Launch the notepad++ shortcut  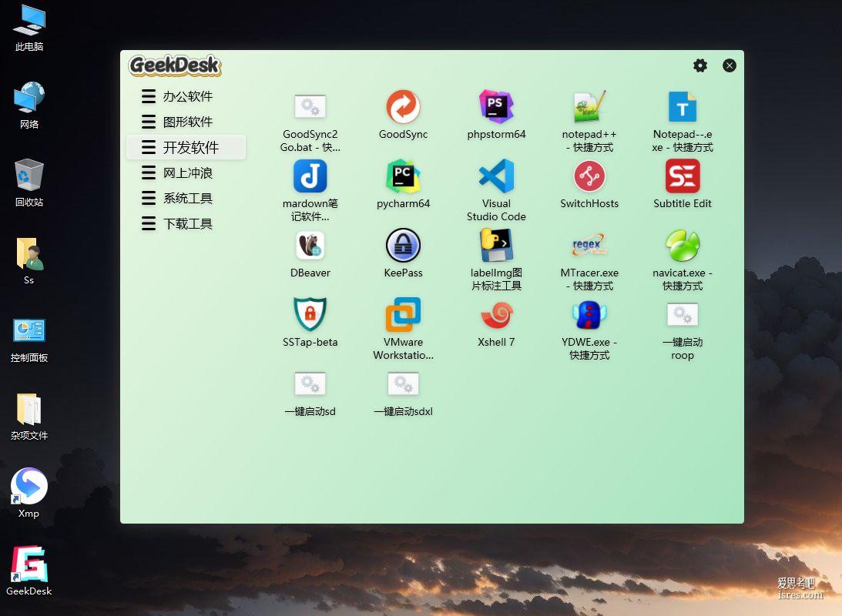point(589,106)
